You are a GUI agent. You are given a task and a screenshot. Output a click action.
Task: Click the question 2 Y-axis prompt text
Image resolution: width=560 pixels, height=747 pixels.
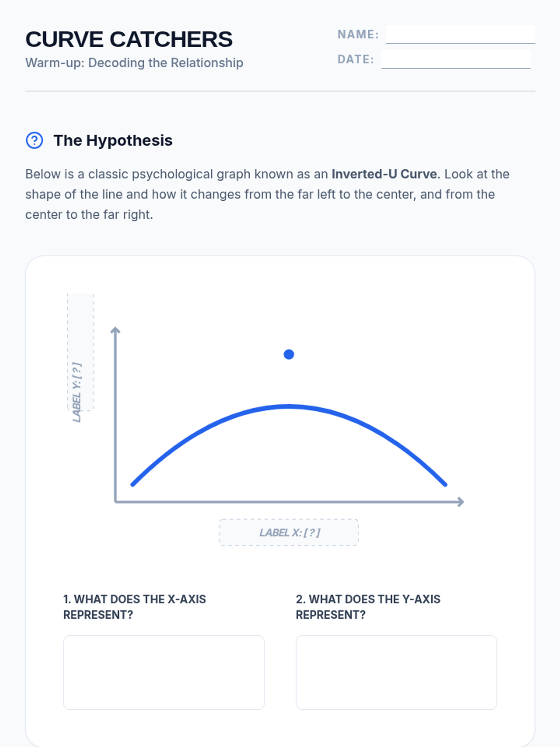coord(368,607)
